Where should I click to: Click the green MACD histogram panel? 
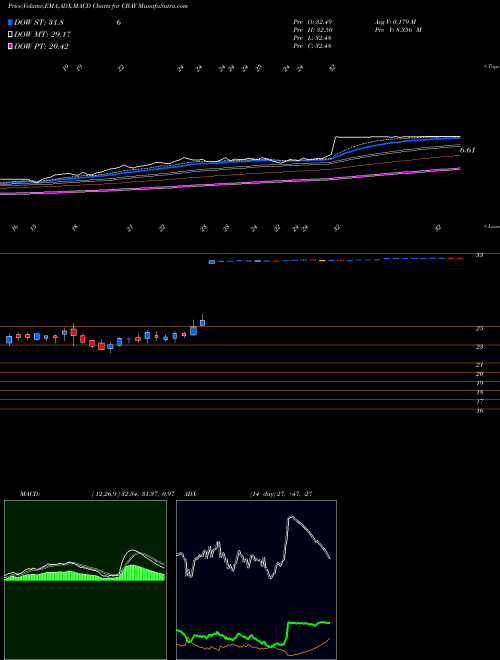point(85,580)
